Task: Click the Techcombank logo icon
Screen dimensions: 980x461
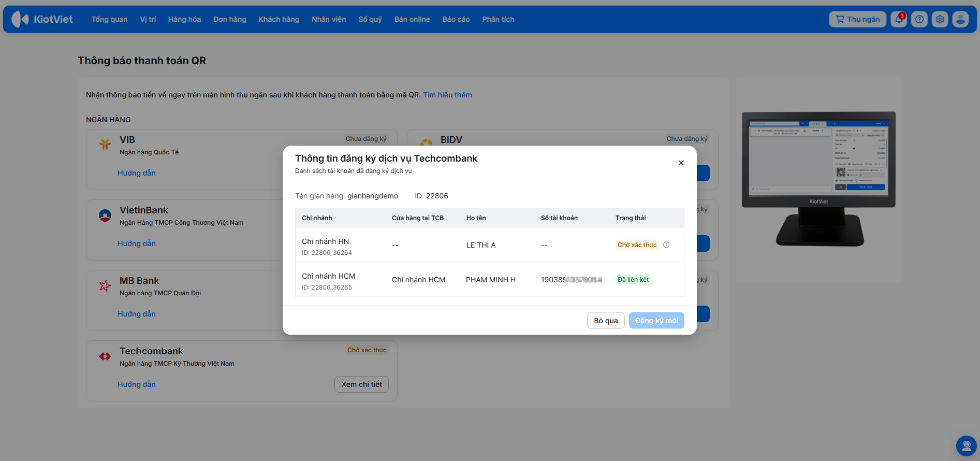Action: (x=105, y=356)
